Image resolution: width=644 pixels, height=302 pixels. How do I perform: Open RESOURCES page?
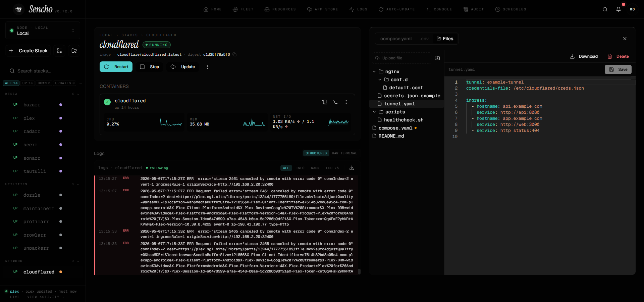click(280, 9)
